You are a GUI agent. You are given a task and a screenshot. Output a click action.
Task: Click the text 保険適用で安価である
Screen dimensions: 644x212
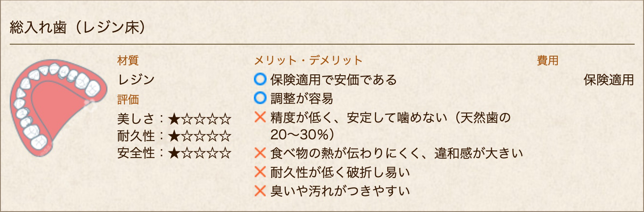tap(333, 79)
